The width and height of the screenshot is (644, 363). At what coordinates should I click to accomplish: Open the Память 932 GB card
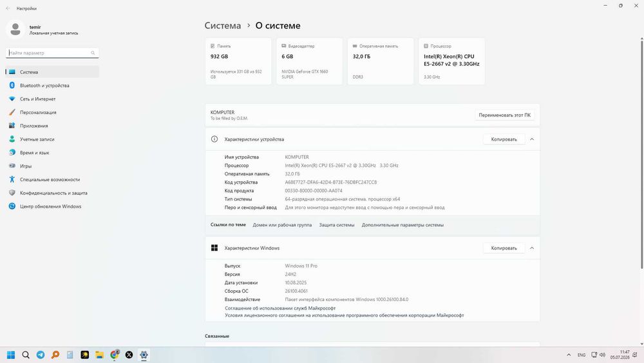click(238, 61)
